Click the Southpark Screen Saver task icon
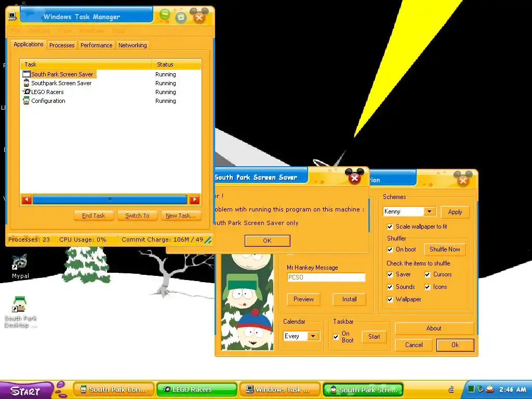 tap(26, 83)
